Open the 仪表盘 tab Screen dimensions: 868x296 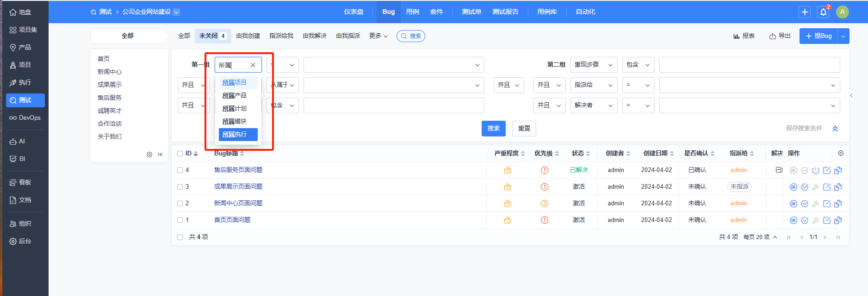[x=353, y=12]
